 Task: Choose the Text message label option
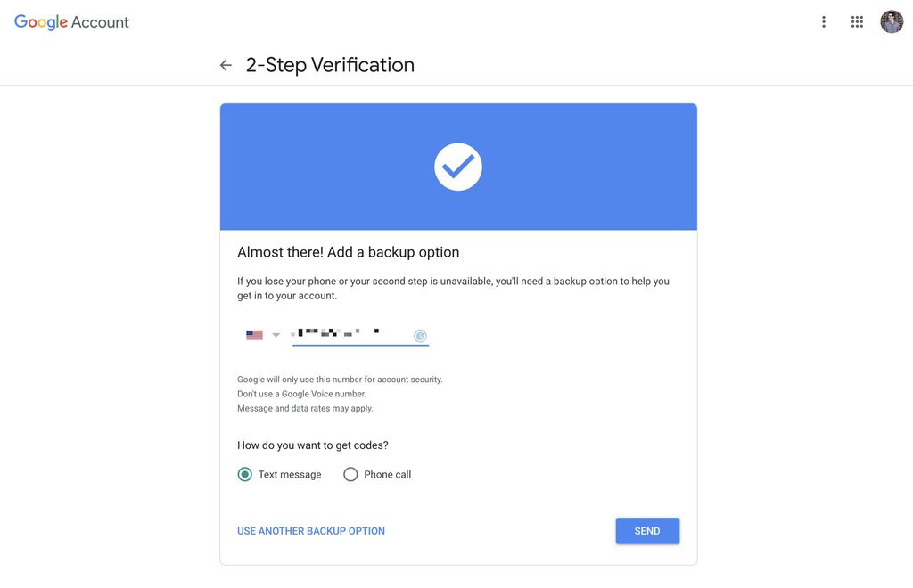[x=290, y=475]
